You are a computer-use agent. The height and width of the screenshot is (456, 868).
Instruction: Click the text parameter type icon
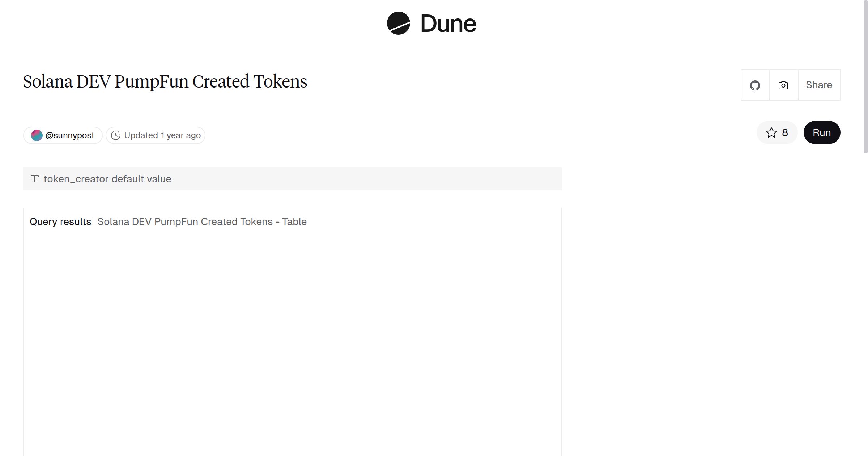pos(35,178)
